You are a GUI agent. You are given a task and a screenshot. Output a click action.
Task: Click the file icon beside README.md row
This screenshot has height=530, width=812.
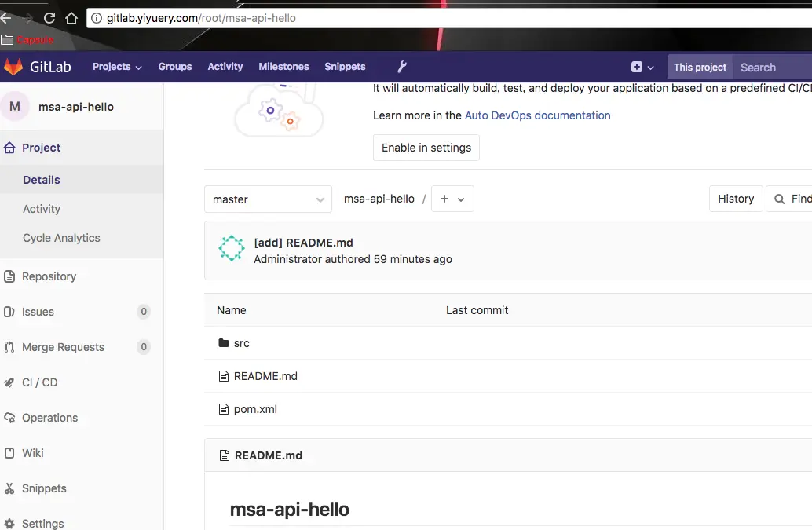pos(224,376)
